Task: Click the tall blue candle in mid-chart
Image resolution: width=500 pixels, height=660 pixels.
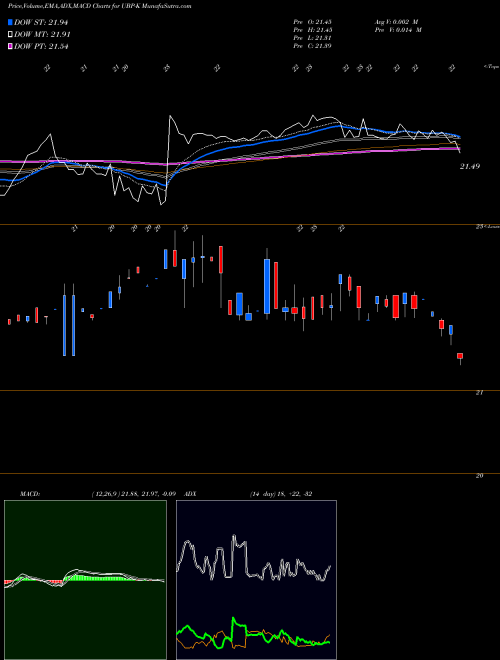Action: click(x=267, y=286)
